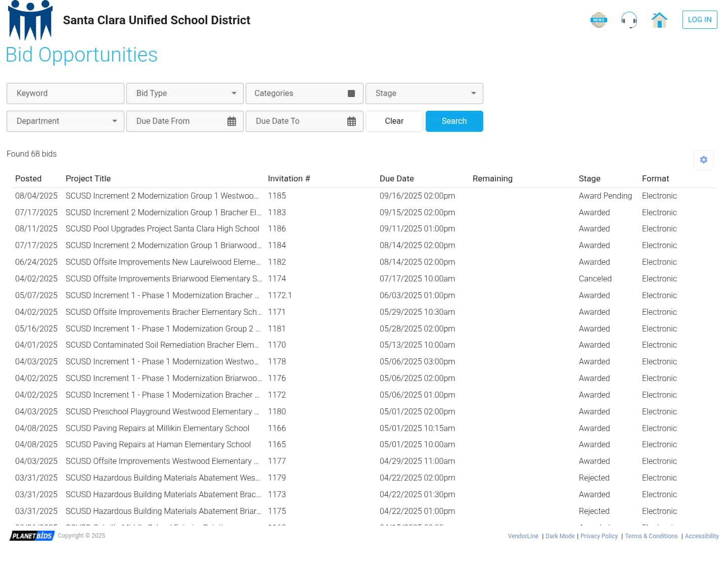Click the Due Date To calendar icon
The height and width of the screenshot is (566, 728).
351,122
